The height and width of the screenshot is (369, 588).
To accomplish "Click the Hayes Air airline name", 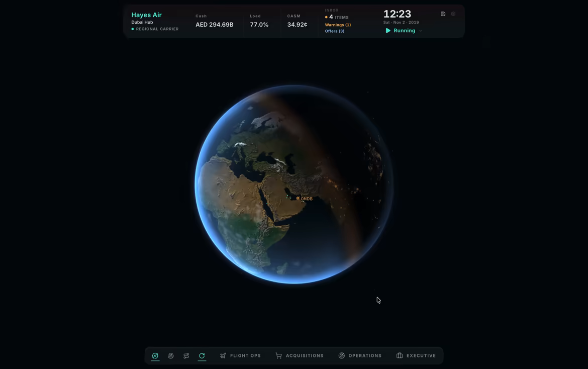I will 146,15.
